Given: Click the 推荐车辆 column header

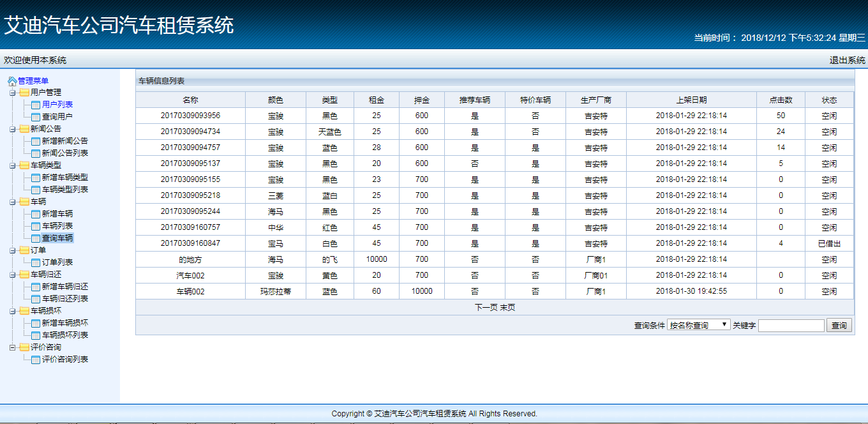Looking at the screenshot, I should [x=475, y=100].
